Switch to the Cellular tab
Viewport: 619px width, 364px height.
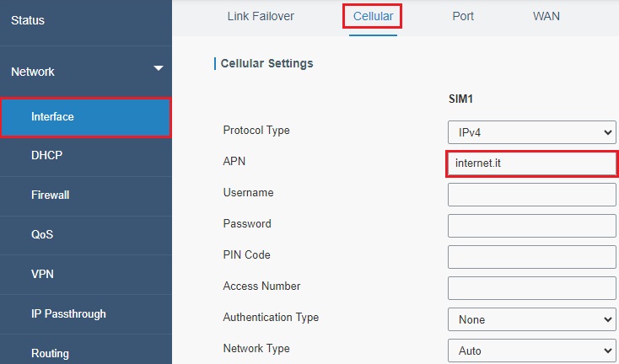pyautogui.click(x=373, y=16)
